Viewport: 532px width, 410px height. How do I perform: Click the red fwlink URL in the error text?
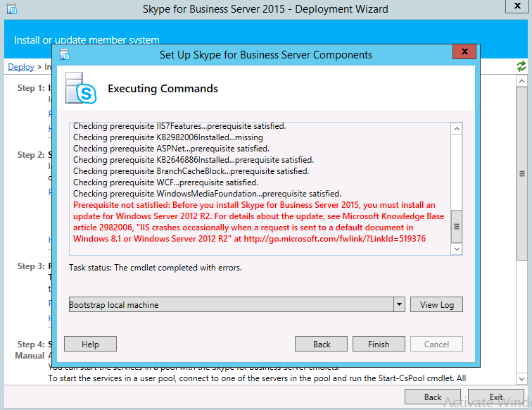pos(334,239)
